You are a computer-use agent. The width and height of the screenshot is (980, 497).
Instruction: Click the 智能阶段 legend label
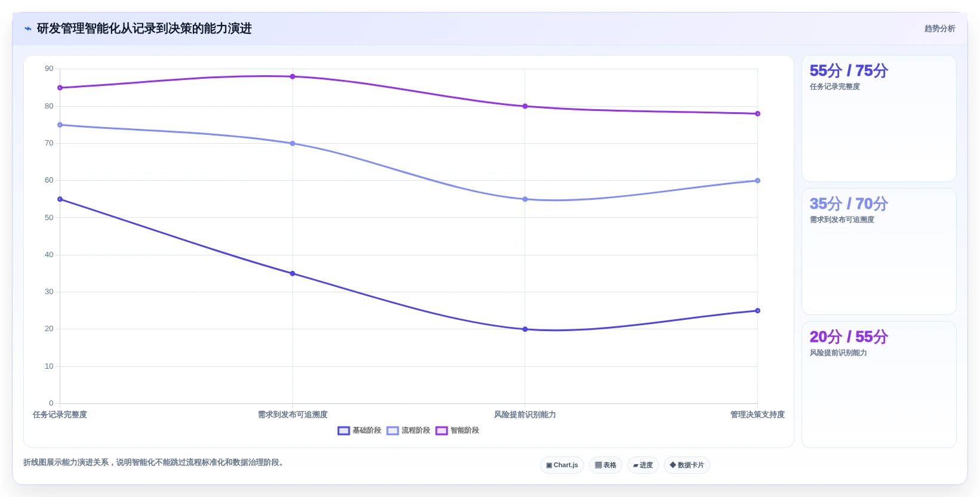[465, 431]
